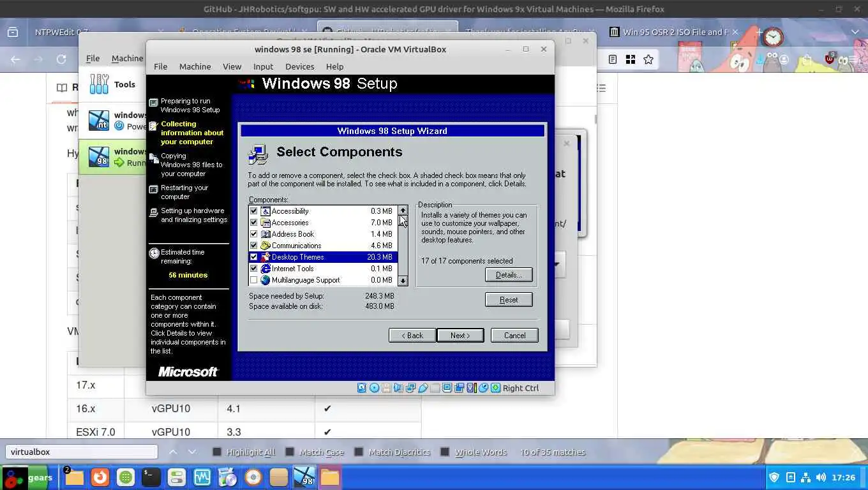Uncheck the Accessories component checkbox
Screen dimensions: 868x490
point(253,223)
